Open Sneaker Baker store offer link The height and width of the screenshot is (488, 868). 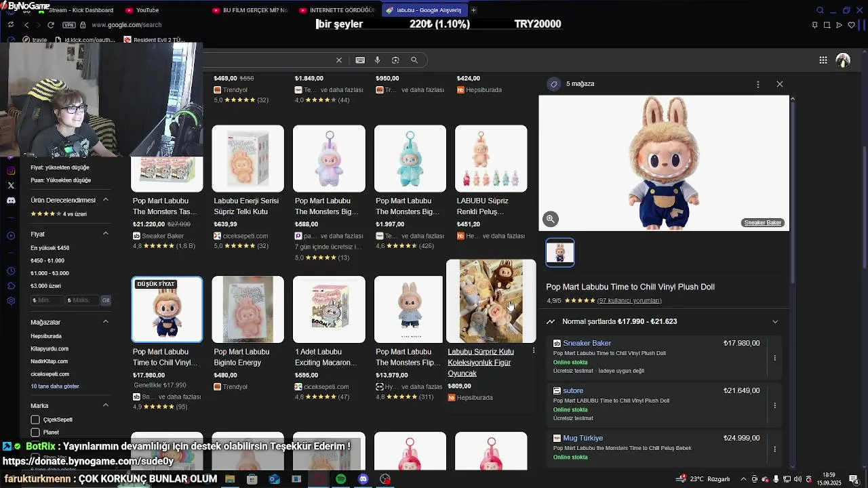587,343
